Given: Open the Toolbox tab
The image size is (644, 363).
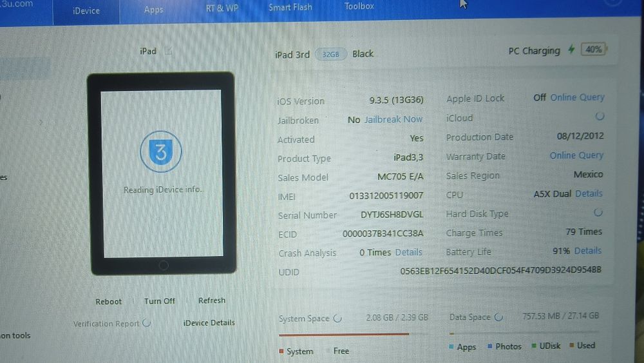Looking at the screenshot, I should click(x=359, y=6).
